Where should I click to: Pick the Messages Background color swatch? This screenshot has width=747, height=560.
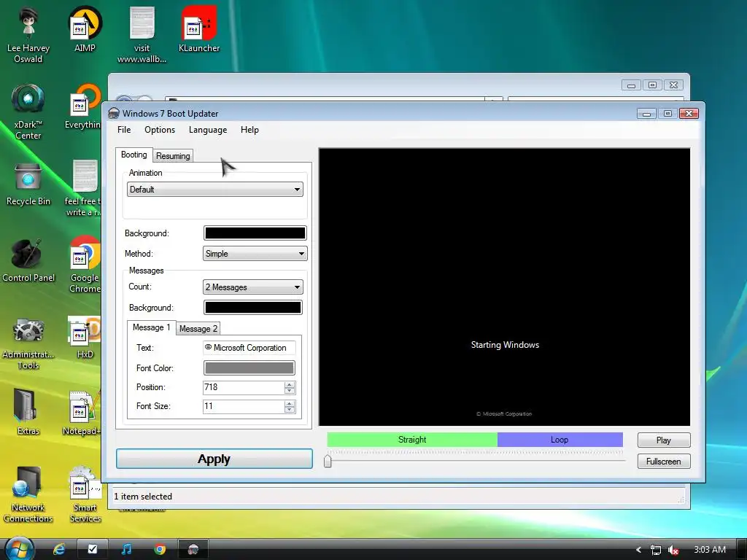coord(253,308)
